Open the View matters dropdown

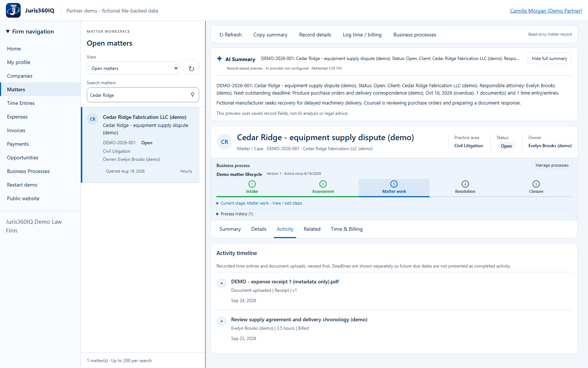(133, 68)
